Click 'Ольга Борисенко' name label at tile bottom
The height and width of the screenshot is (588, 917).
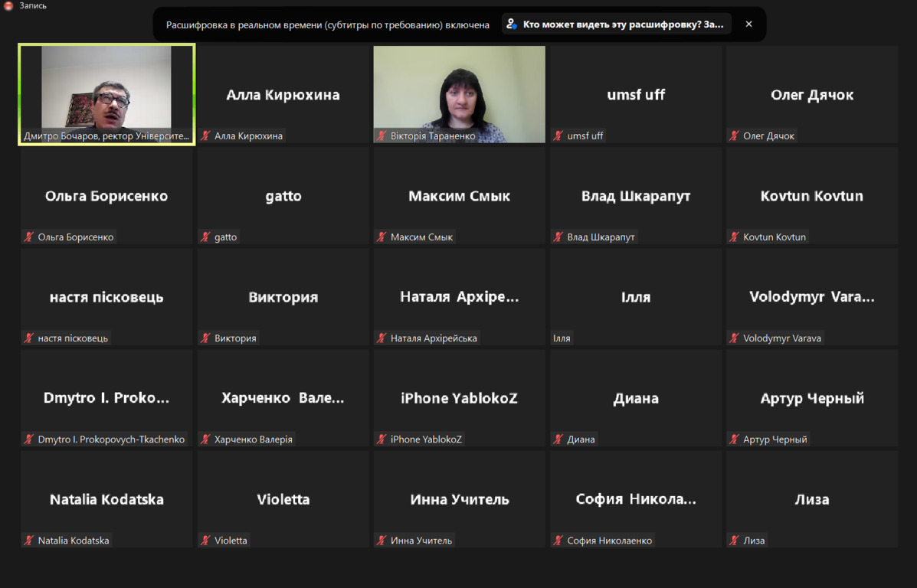75,237
